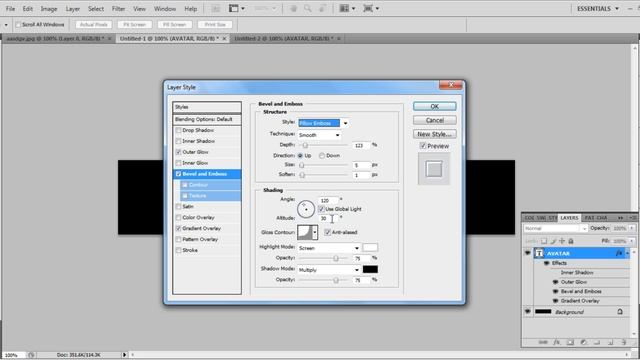Click Cancel in the Layer Style dialog
The width and height of the screenshot is (640, 360).
435,120
